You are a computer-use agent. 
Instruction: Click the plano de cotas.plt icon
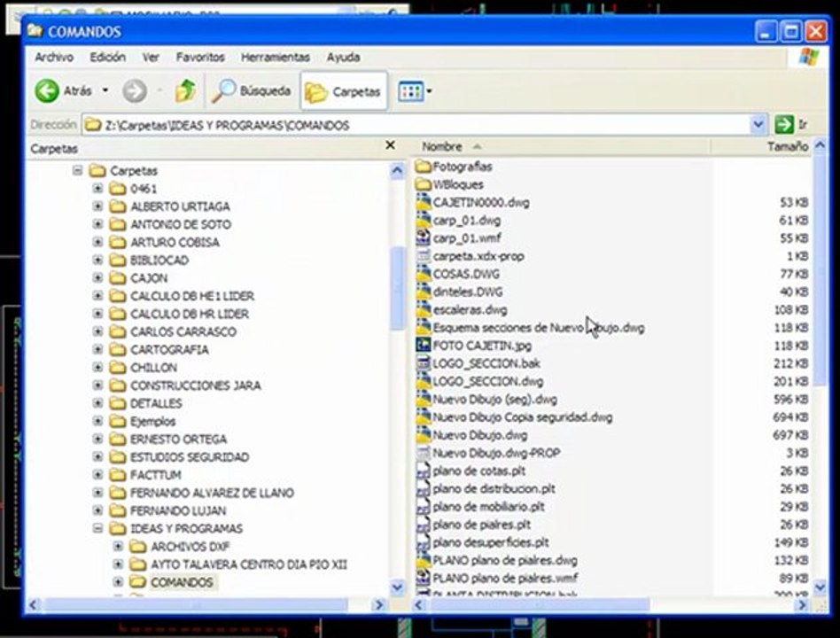pos(424,471)
